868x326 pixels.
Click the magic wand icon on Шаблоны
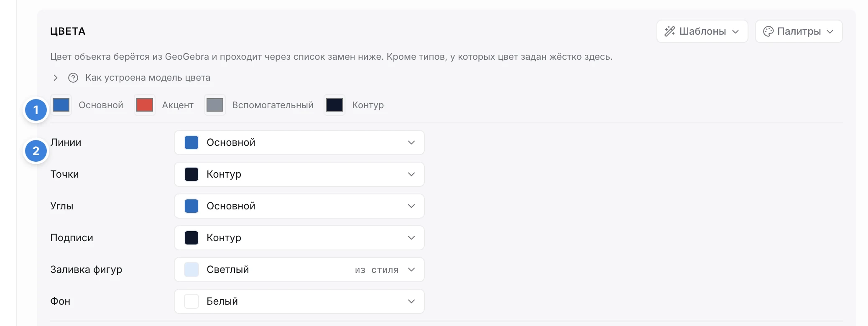click(x=670, y=31)
